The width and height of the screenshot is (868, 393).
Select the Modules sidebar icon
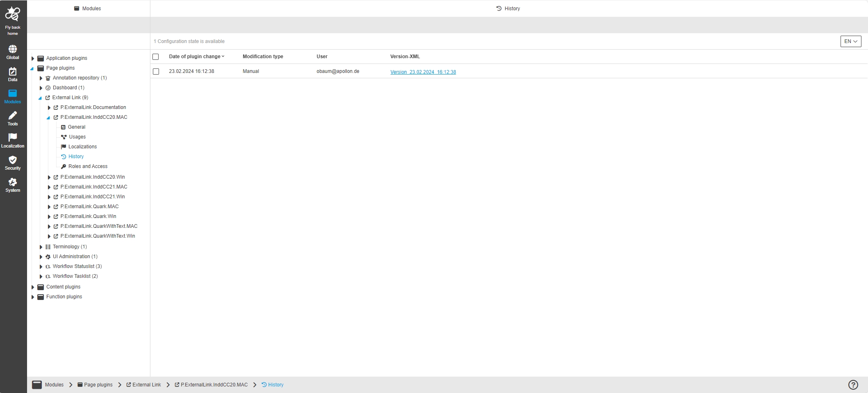coord(13,93)
